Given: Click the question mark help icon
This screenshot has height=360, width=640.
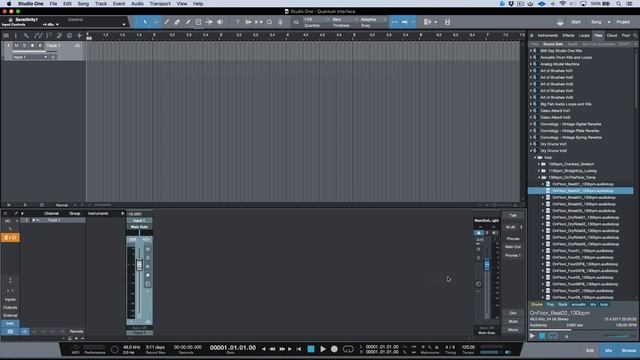Looking at the screenshot, I should [x=237, y=22].
